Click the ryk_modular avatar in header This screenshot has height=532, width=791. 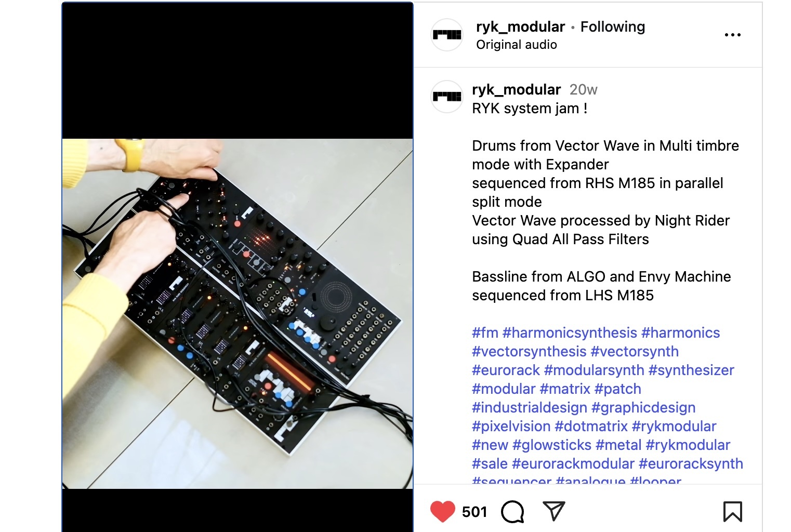click(447, 35)
